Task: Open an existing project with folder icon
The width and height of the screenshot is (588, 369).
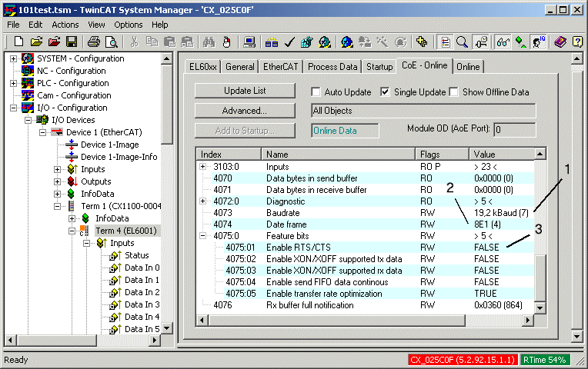Action: coord(36,42)
